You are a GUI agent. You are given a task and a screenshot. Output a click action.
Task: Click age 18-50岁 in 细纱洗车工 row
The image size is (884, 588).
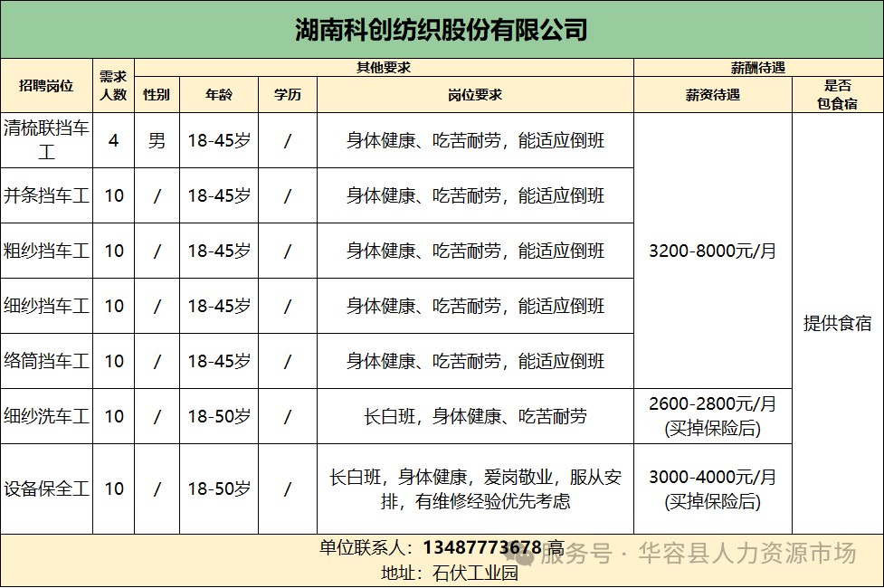coord(219,417)
